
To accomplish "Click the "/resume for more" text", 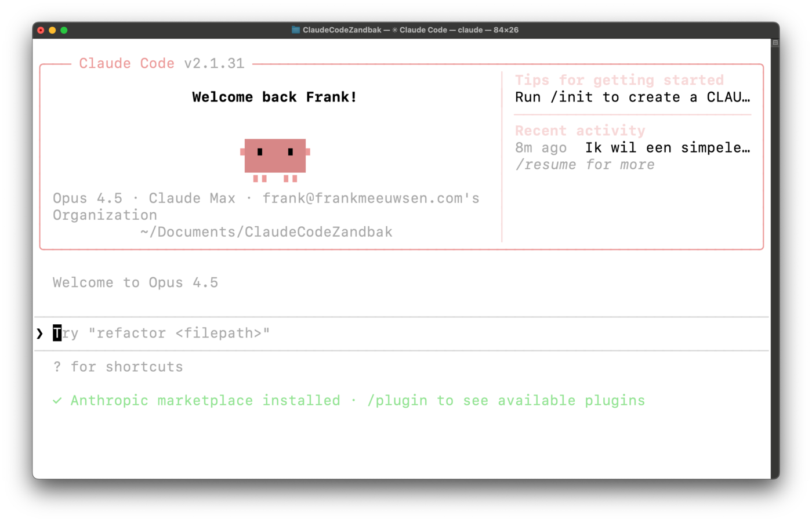I will (585, 165).
